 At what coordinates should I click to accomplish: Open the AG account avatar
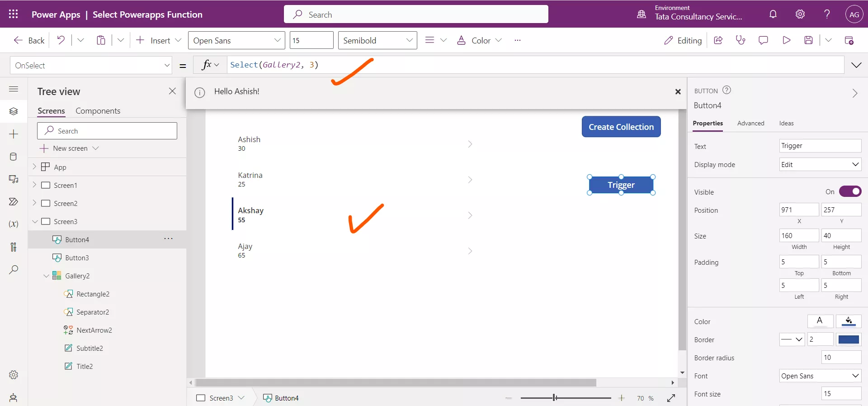tap(854, 14)
